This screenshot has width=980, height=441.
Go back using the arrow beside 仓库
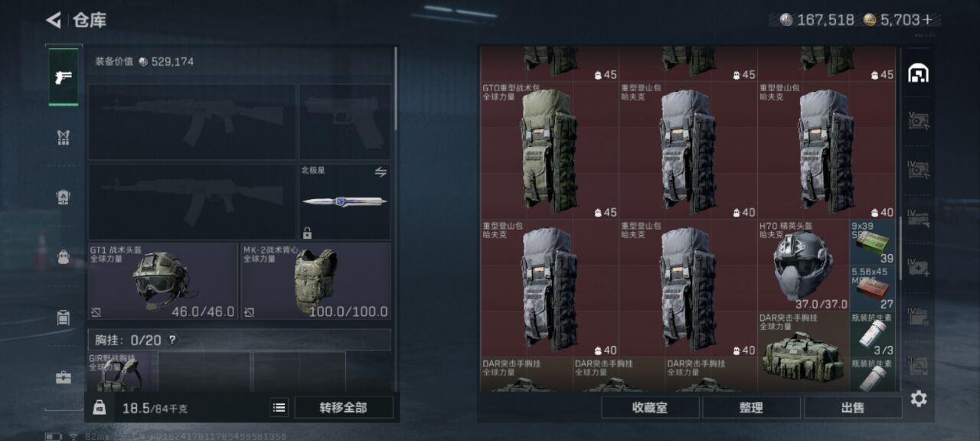pos(54,20)
